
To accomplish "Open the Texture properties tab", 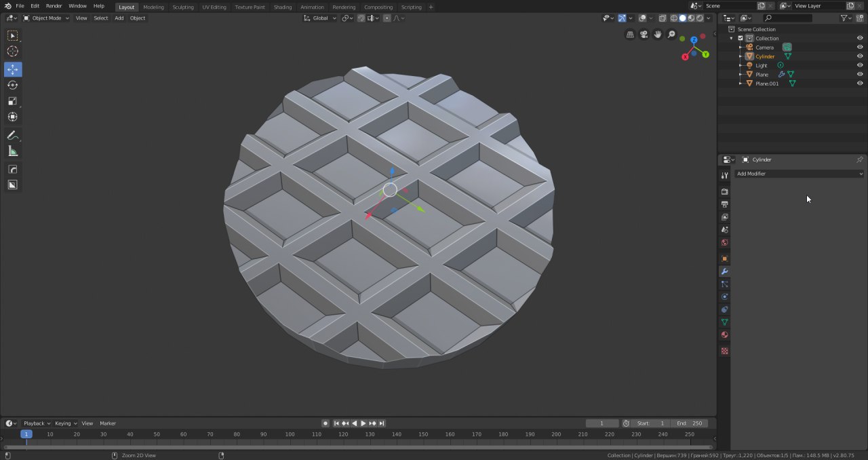I will pos(724,351).
